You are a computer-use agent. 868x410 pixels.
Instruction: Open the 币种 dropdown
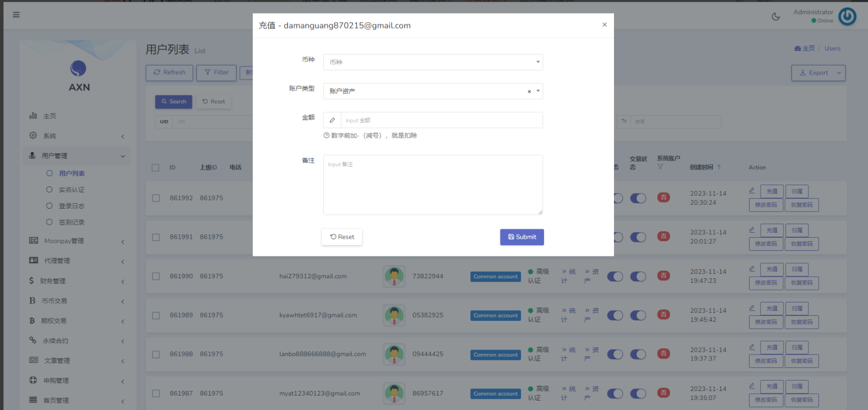(432, 62)
